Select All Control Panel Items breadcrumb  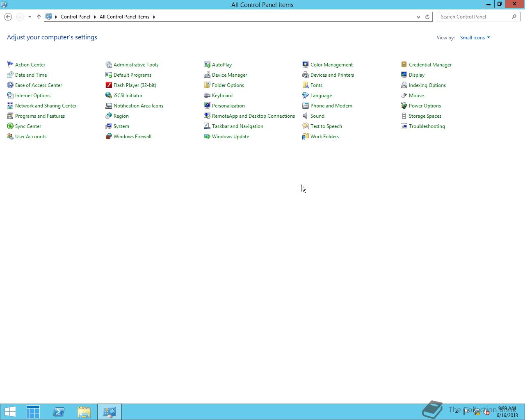(124, 17)
